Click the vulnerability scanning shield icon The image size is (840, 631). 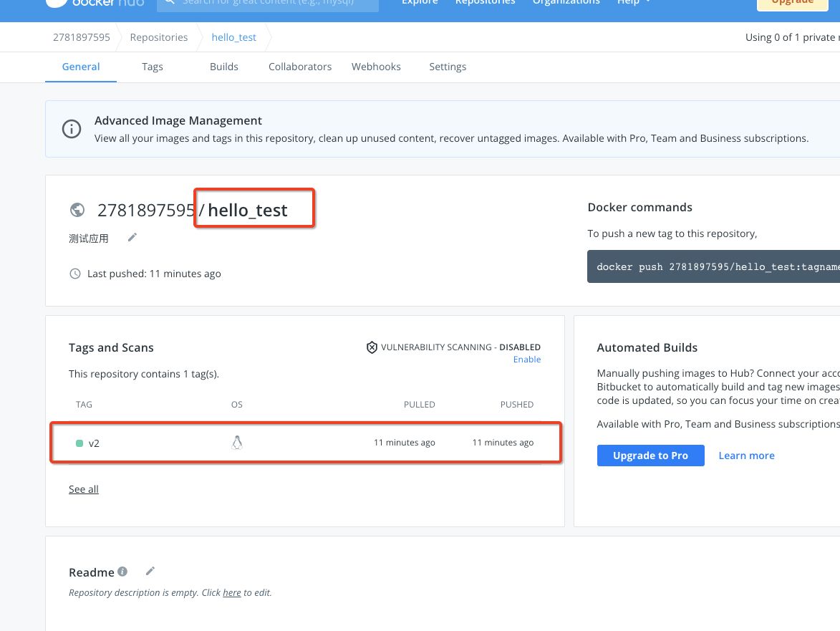pyautogui.click(x=372, y=347)
